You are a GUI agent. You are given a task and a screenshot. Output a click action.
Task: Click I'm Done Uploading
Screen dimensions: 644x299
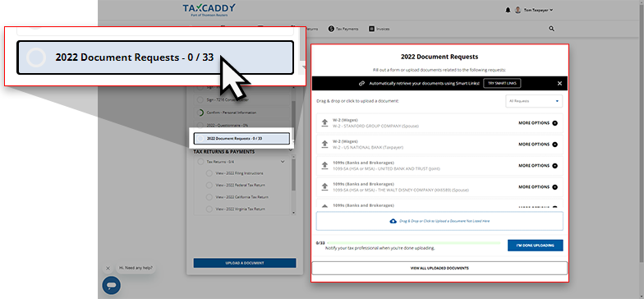click(536, 245)
